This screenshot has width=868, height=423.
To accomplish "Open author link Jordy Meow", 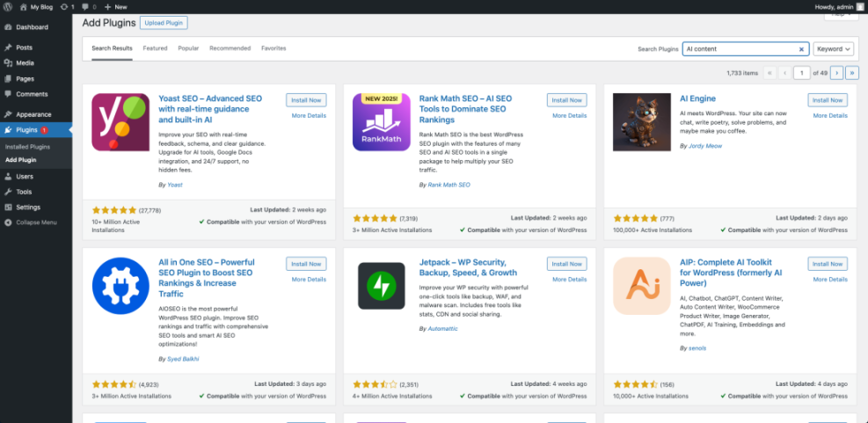I will pyautogui.click(x=705, y=146).
